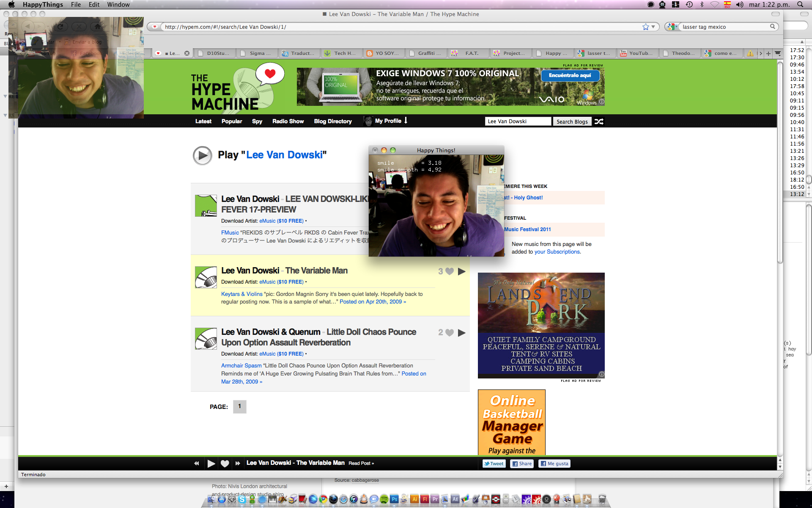Open Armchair Spasm blog link

(x=241, y=365)
